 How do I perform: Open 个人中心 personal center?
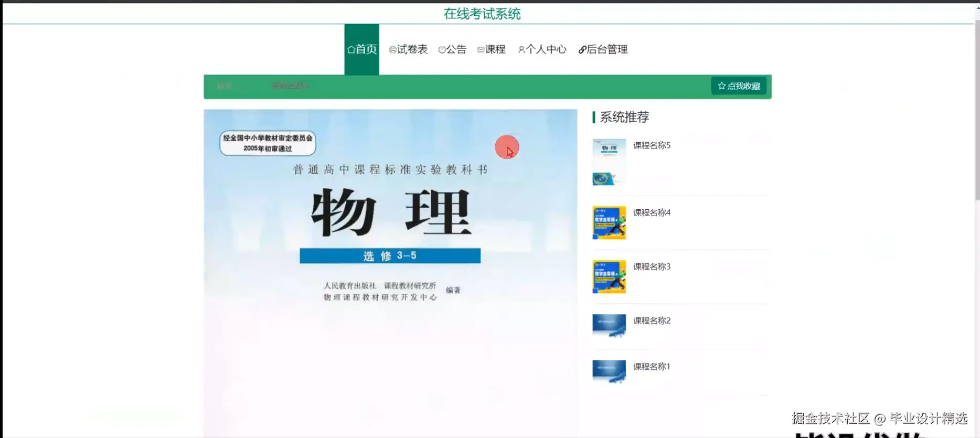(542, 49)
